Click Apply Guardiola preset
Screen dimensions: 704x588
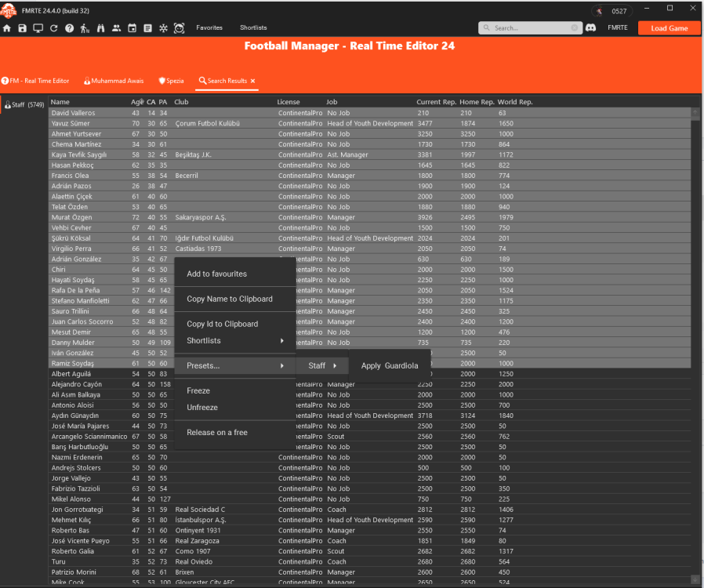pos(390,366)
